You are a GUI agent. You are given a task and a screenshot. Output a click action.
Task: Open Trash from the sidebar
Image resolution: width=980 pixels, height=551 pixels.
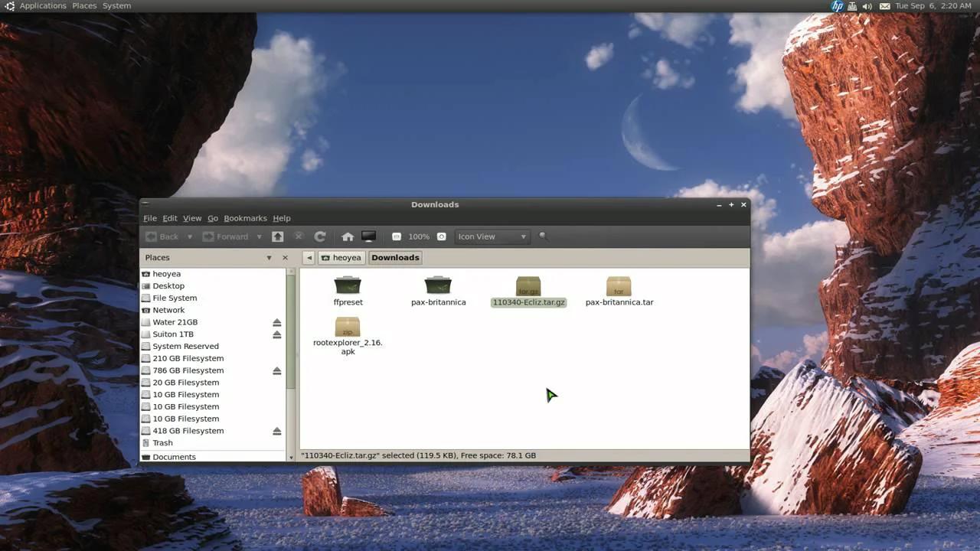coord(162,442)
